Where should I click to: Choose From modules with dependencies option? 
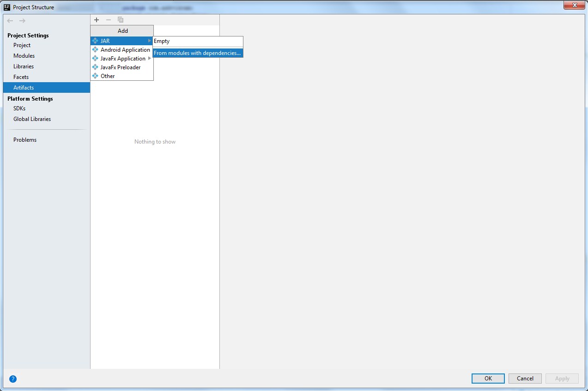tap(197, 53)
